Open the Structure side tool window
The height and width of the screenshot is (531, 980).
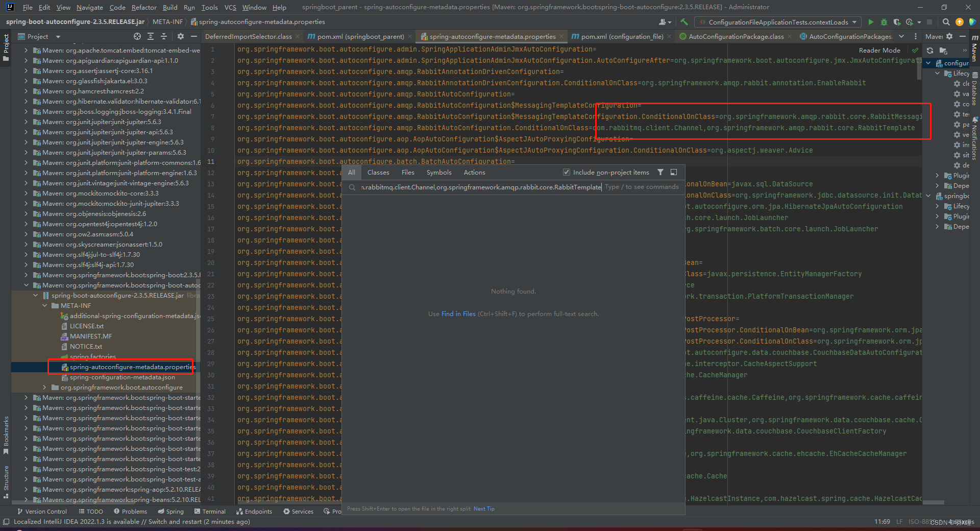point(6,482)
